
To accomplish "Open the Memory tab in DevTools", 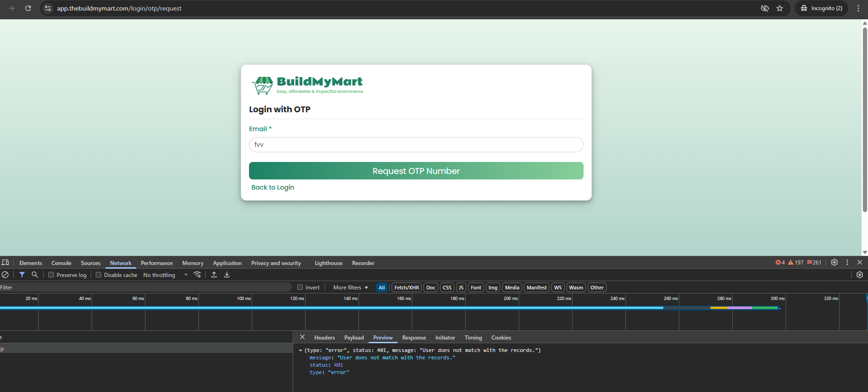I will click(x=193, y=263).
